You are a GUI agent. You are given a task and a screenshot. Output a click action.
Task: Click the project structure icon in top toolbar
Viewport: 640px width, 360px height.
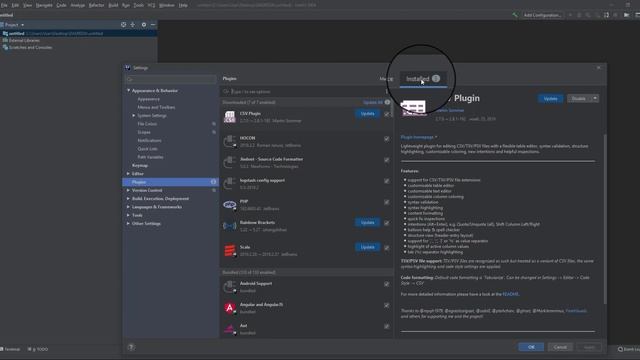(x=627, y=15)
